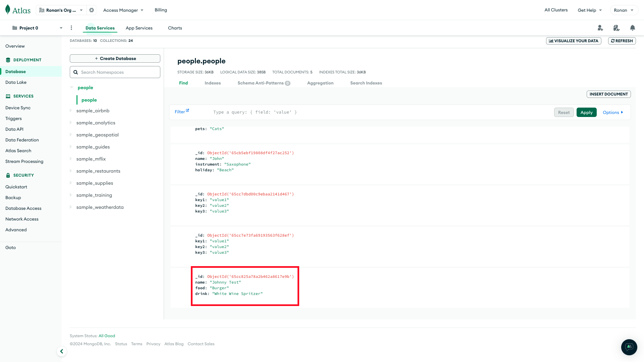
Task: Open project options three-dot menu
Action: [x=71, y=28]
